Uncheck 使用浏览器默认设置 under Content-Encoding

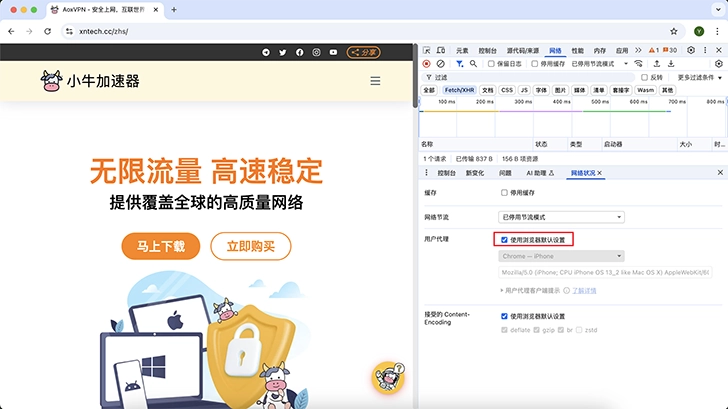[504, 316]
